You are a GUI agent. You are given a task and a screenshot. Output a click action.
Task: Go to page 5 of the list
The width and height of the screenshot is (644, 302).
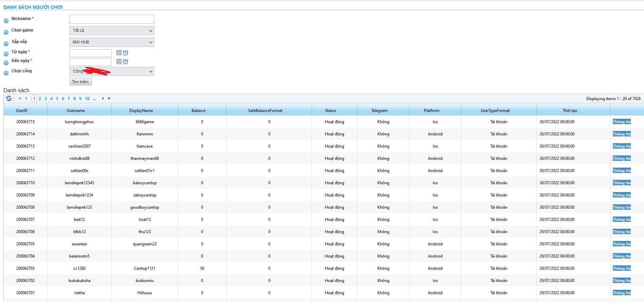(57, 99)
